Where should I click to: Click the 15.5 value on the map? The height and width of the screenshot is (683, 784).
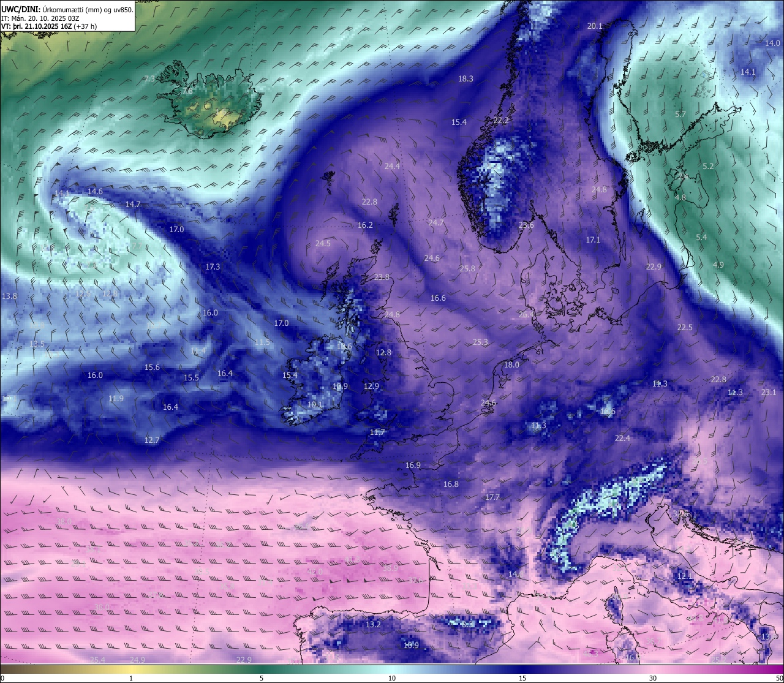tap(192, 377)
